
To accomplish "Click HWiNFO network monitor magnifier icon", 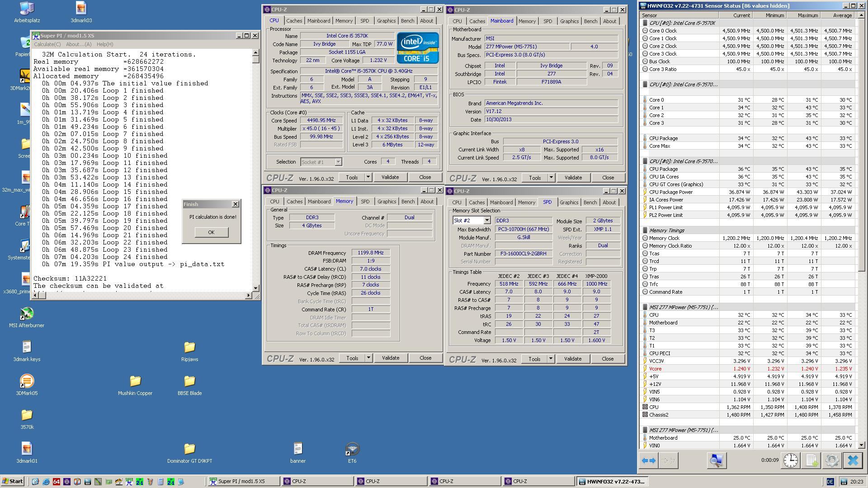I will click(716, 460).
